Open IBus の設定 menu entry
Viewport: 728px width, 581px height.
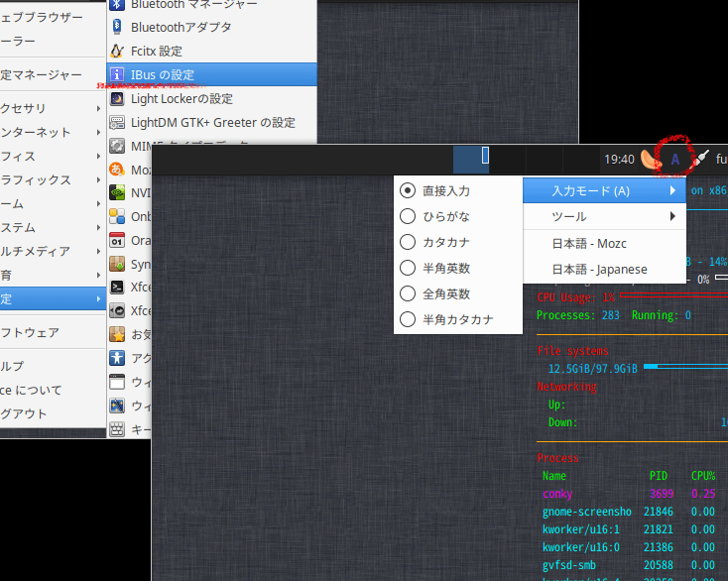click(x=211, y=74)
